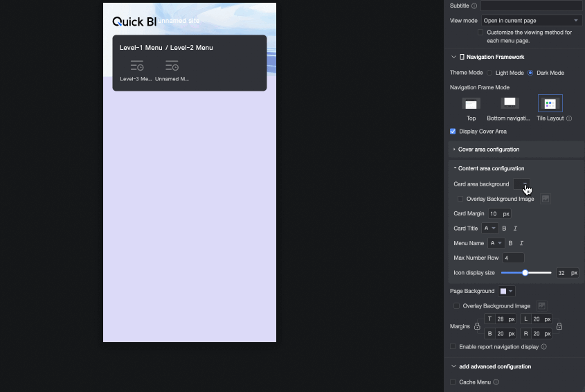This screenshot has height=392, width=585.
Task: Choose the Tile Layout frame mode
Action: tap(550, 103)
